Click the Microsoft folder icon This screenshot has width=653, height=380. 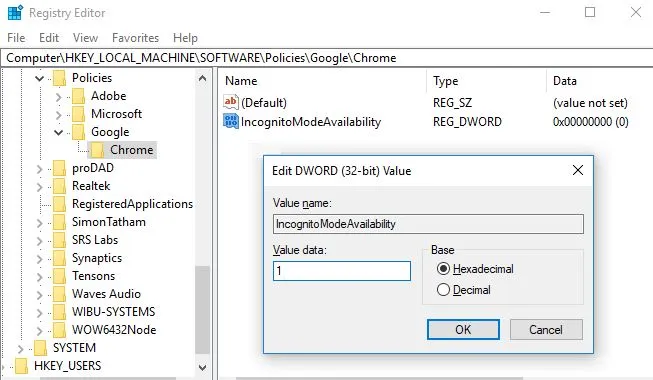tap(78, 114)
